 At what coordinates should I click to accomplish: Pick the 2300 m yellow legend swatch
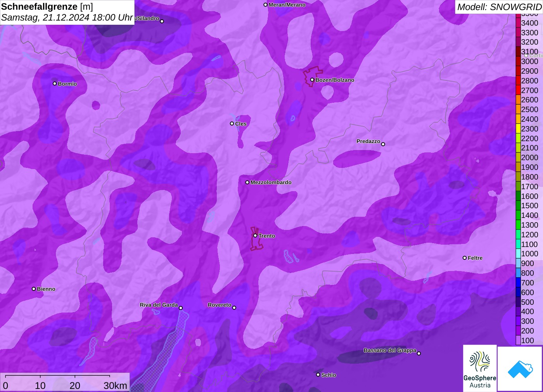518,129
